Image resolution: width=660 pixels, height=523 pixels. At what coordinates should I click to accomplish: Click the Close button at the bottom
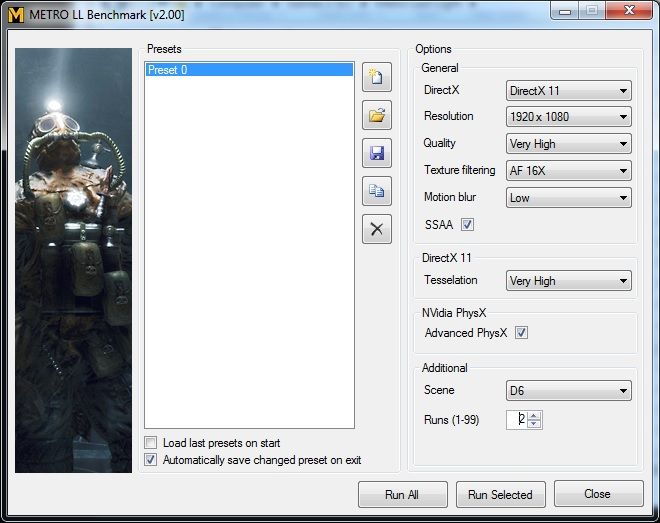[599, 494]
